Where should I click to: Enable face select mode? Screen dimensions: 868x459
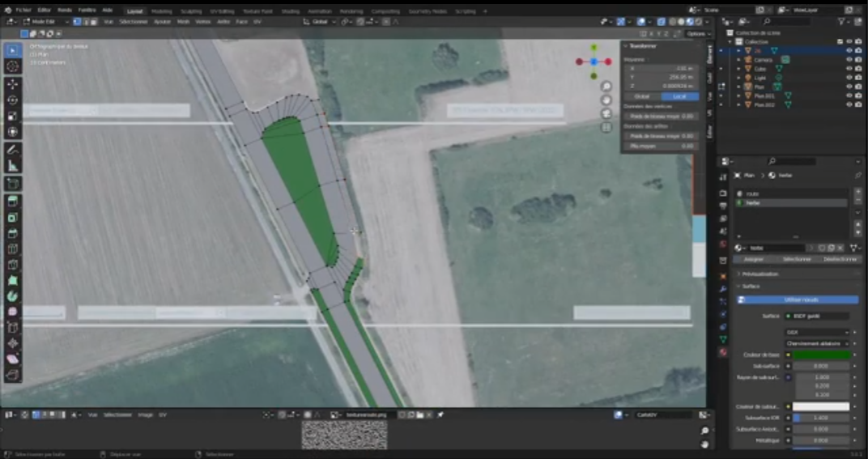pyautogui.click(x=94, y=22)
